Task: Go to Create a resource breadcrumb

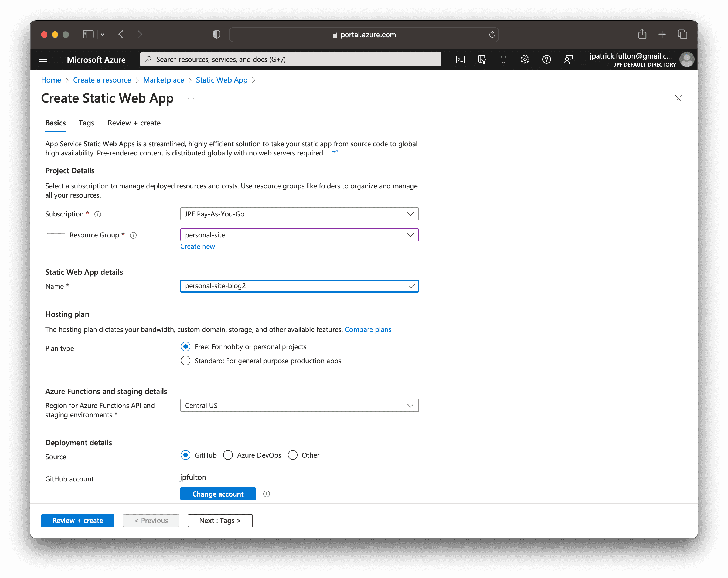Action: point(102,80)
